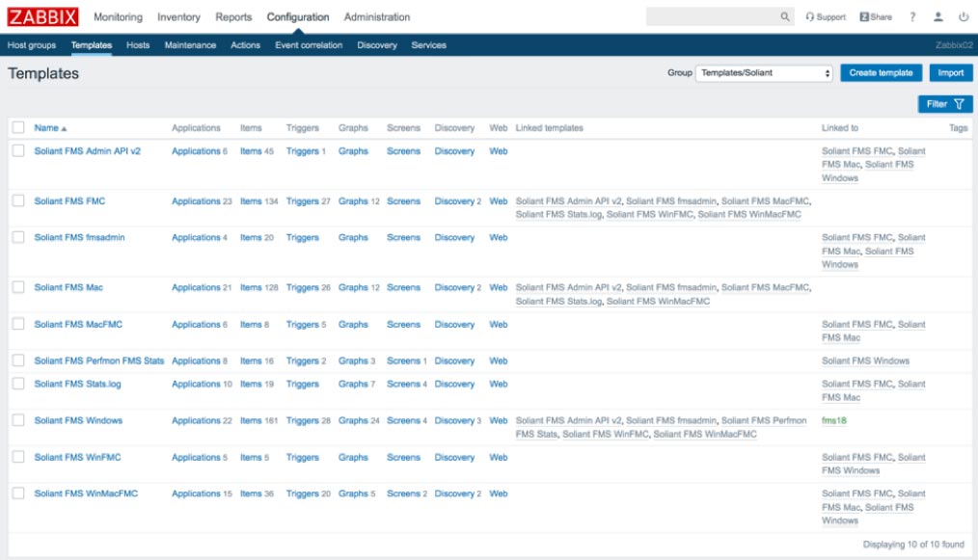Image resolution: width=978 pixels, height=560 pixels.
Task: Open the Monitoring menu
Action: (118, 16)
